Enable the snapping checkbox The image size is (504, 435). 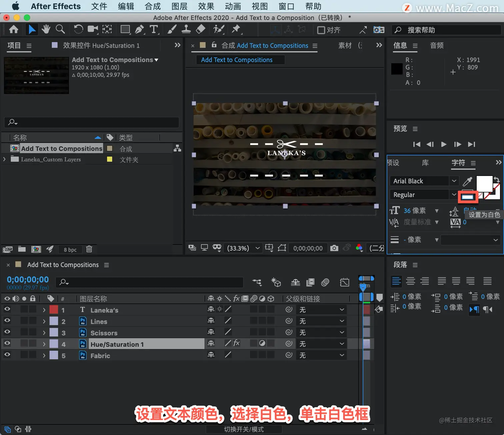point(321,30)
